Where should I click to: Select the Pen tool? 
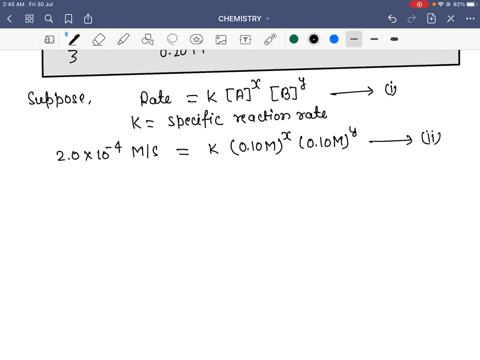point(74,40)
